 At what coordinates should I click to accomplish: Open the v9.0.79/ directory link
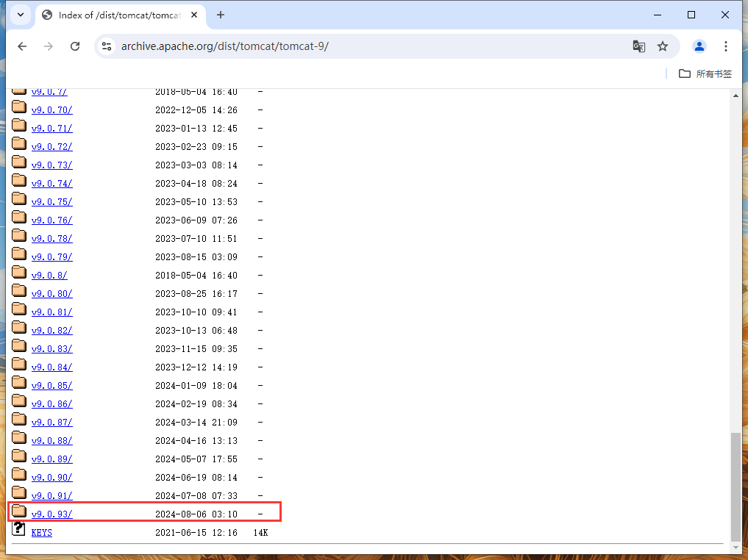pyautogui.click(x=52, y=257)
